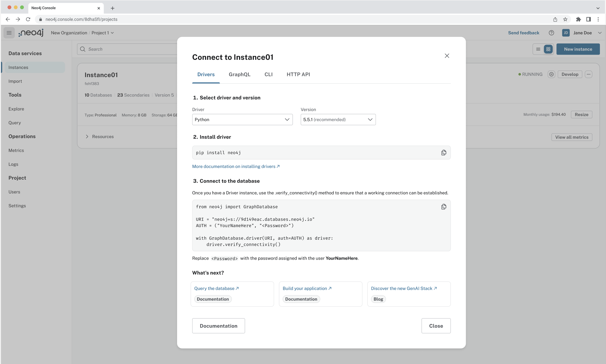
Task: Click the browser address bar URL
Action: click(81, 19)
